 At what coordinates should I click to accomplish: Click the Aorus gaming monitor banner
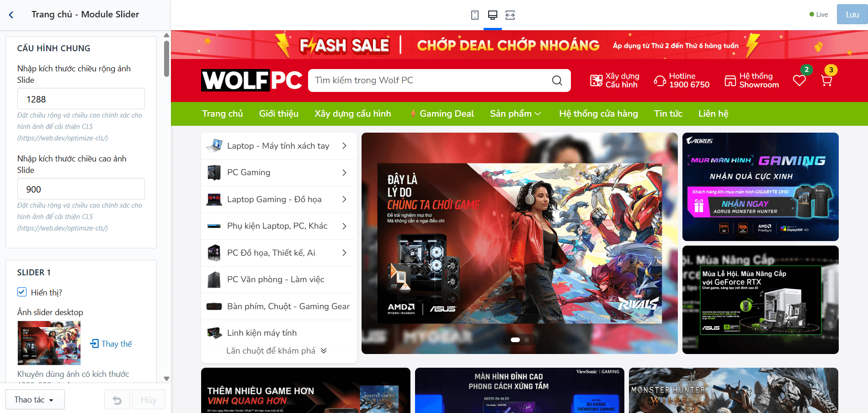[x=761, y=187]
